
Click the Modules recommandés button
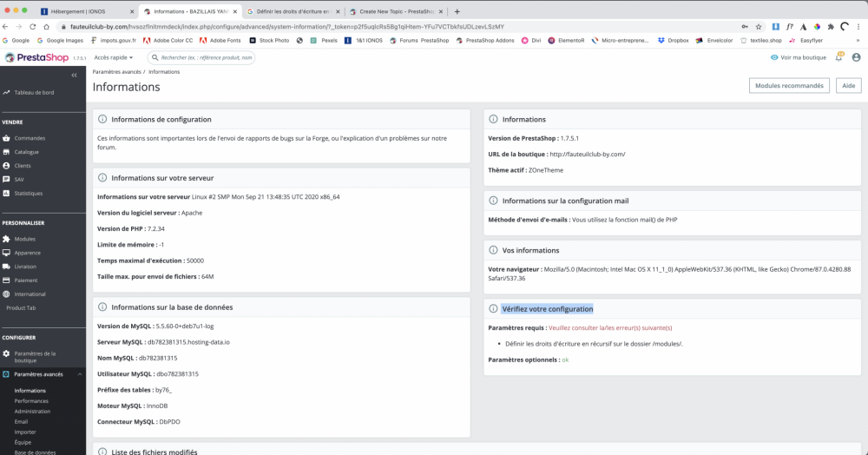click(789, 86)
